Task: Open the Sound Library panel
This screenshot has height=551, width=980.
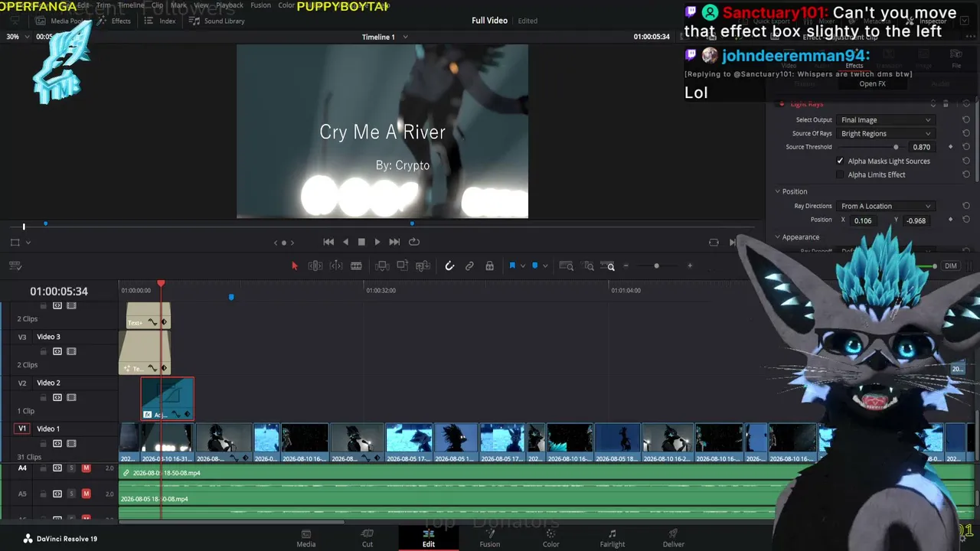Action: [x=217, y=21]
